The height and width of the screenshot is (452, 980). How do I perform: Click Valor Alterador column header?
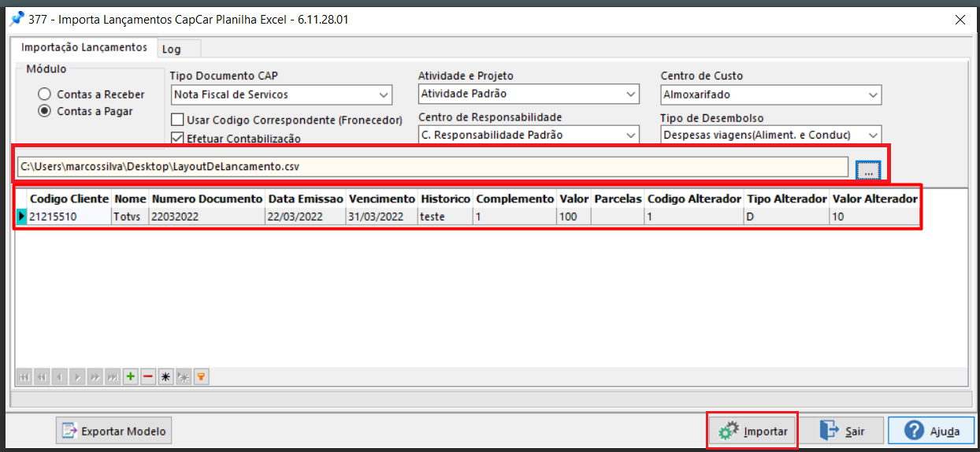click(874, 199)
